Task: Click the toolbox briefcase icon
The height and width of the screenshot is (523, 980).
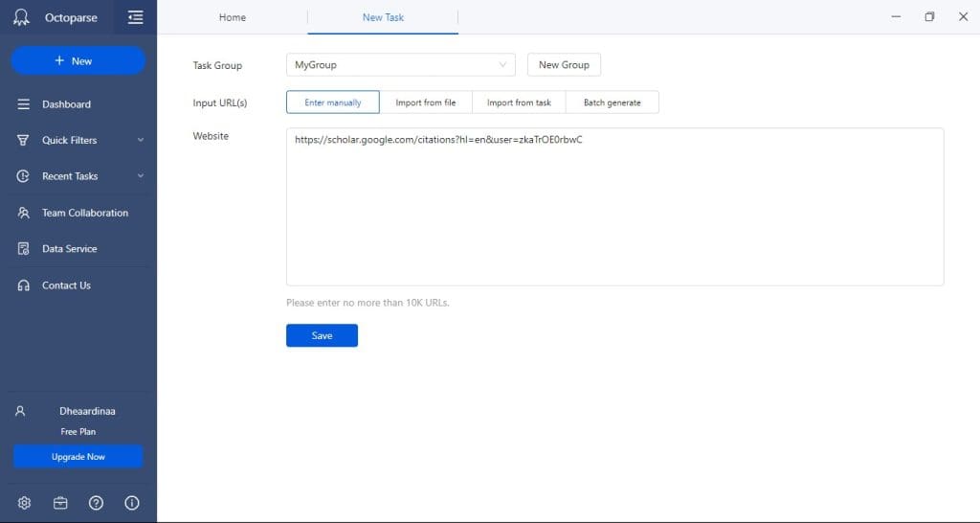Action: [x=60, y=503]
